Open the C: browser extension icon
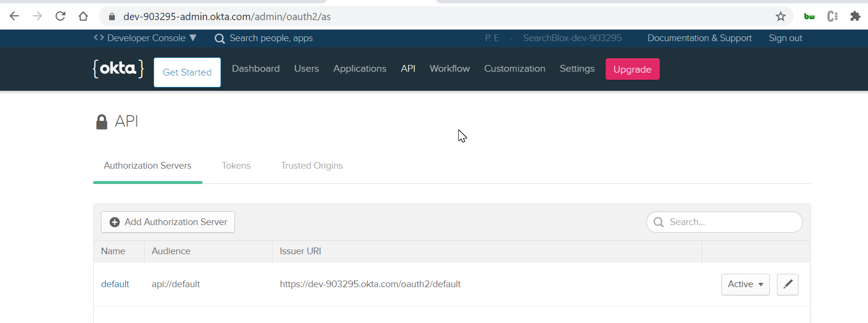The image size is (868, 323). [833, 17]
